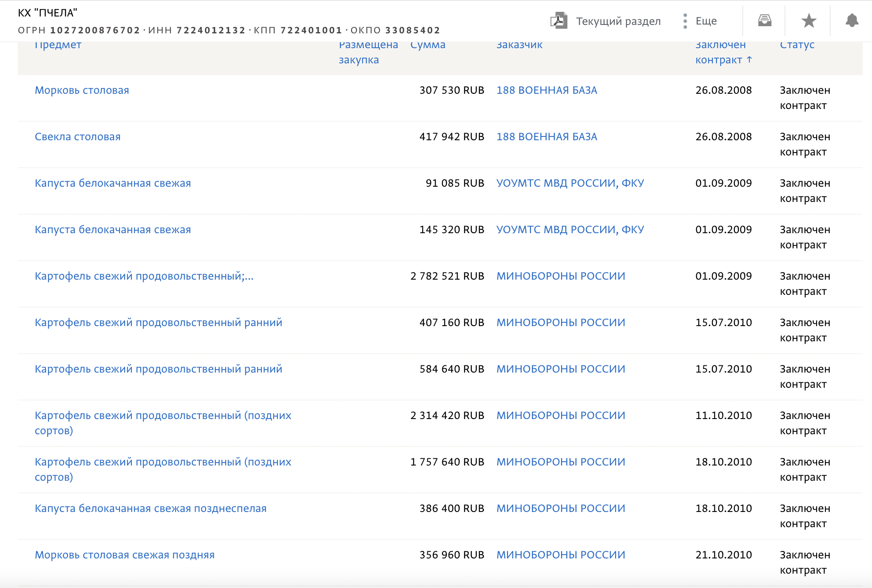The image size is (872, 588).
Task: Open Картофель ранний 407 160 RUB contract
Action: [x=158, y=323]
